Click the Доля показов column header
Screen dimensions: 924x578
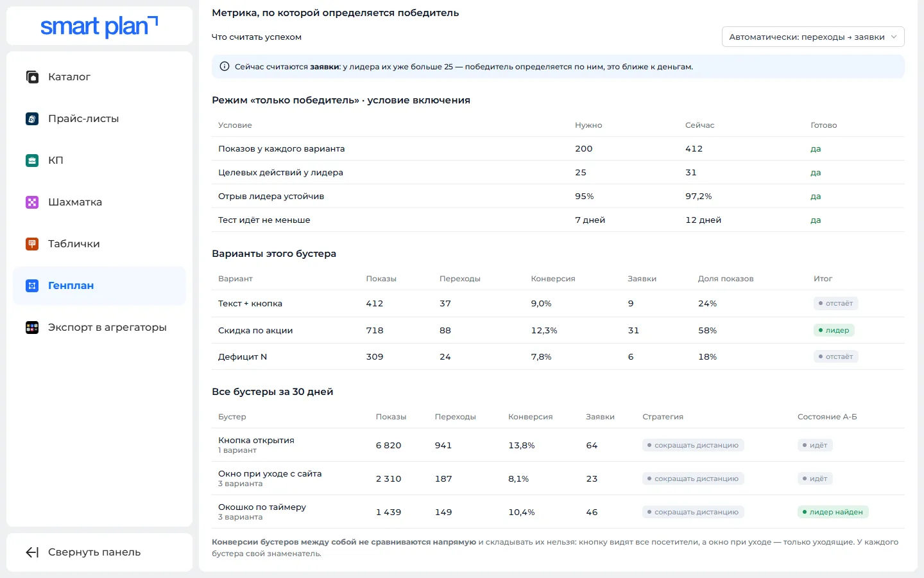point(726,279)
